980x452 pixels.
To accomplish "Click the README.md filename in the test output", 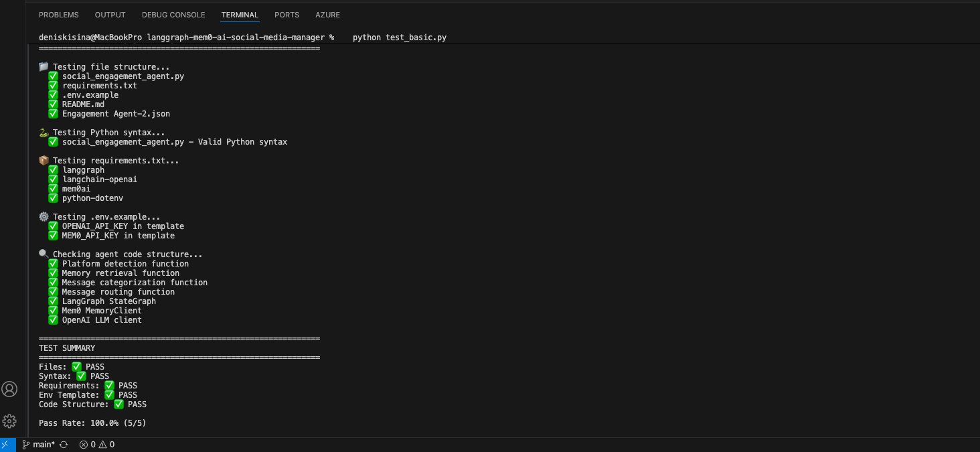I will click(83, 104).
